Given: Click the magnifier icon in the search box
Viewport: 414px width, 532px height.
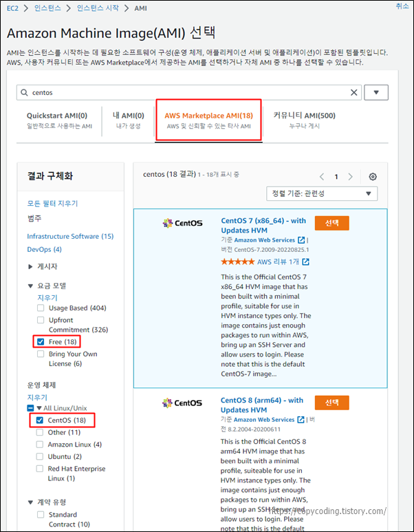Looking at the screenshot, I should [x=24, y=93].
